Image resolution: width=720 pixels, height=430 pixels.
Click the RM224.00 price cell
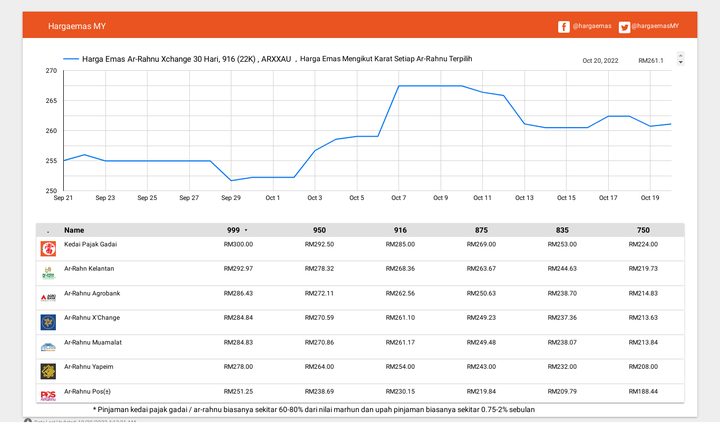point(643,244)
